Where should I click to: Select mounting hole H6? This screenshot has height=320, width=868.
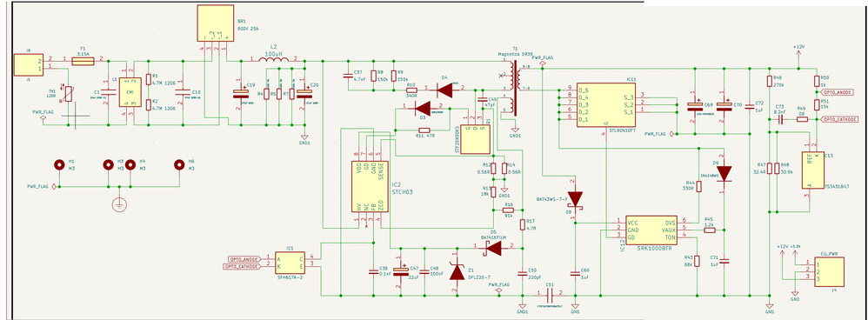tap(179, 165)
